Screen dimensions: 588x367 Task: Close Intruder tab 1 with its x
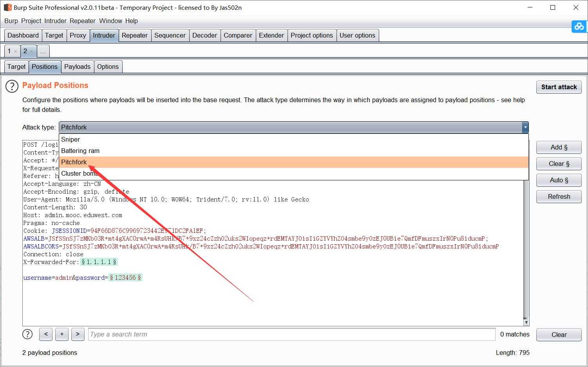click(x=15, y=51)
